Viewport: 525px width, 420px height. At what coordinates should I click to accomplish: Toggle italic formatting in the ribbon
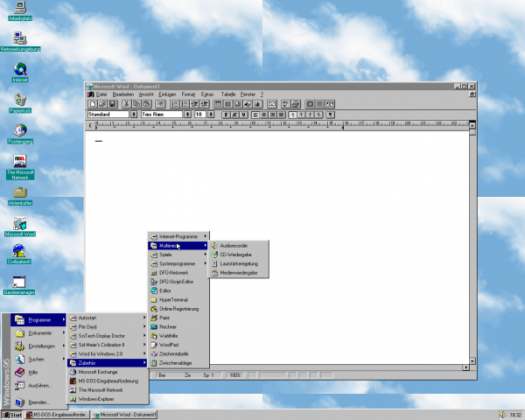[235, 115]
